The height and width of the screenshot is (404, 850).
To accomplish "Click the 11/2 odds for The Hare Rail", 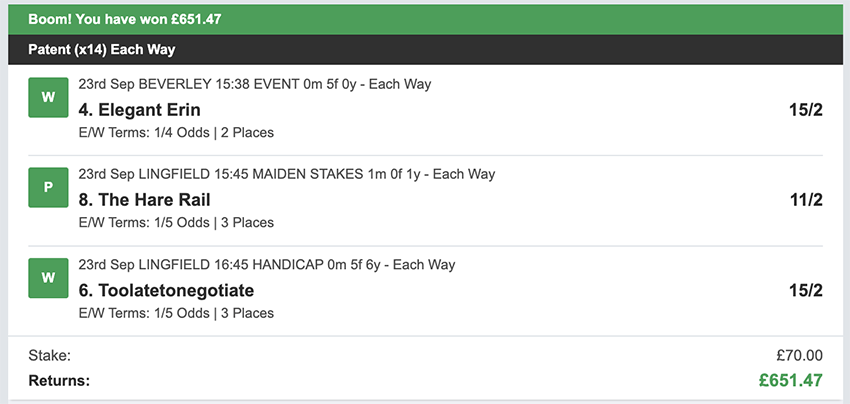I will [805, 199].
